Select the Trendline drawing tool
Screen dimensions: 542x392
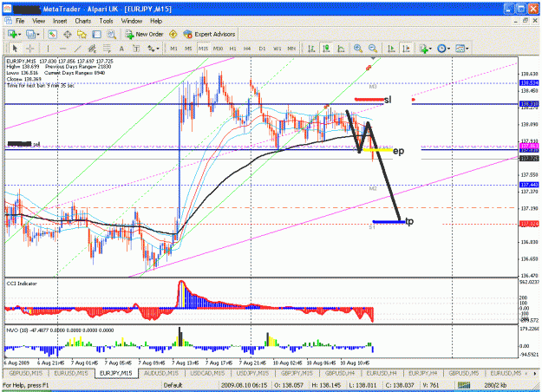point(78,49)
